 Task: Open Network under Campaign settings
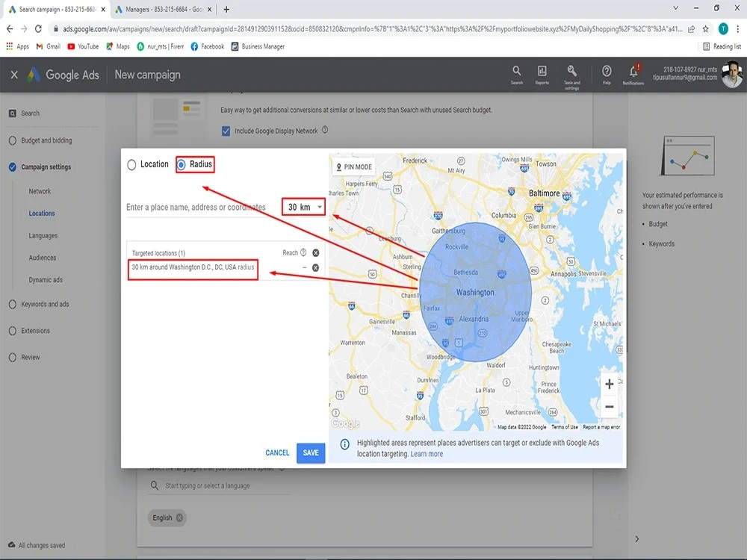click(x=40, y=191)
